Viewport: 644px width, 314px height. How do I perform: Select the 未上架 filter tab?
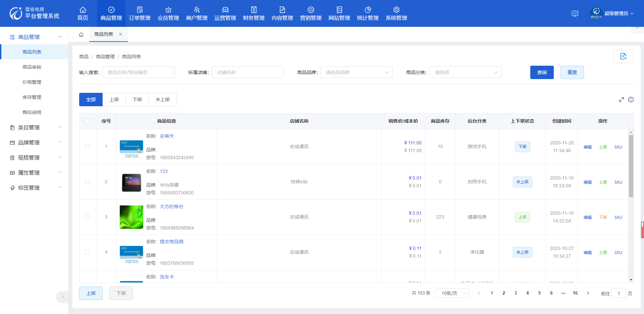[x=163, y=100]
